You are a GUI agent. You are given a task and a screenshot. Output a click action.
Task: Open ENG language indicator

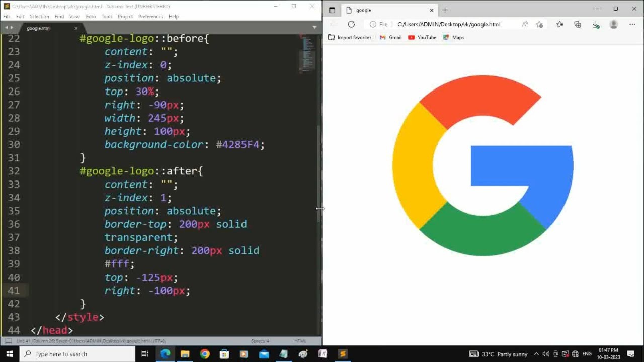click(587, 354)
